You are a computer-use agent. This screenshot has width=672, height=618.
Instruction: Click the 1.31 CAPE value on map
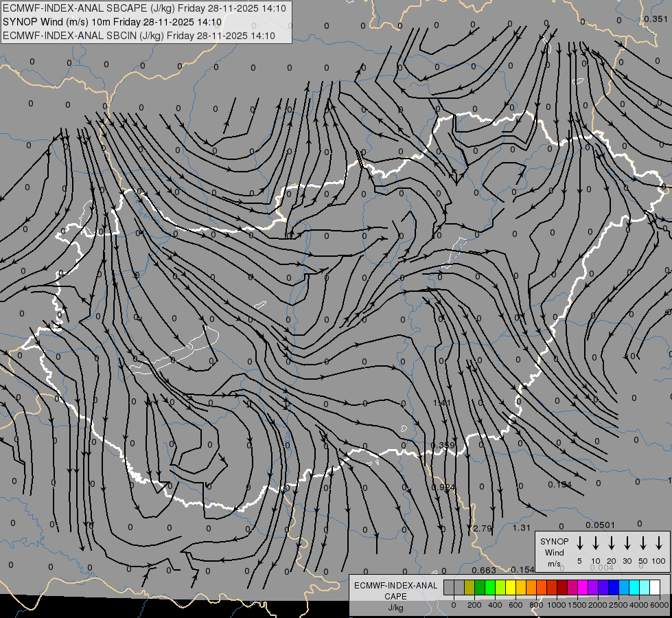coord(522,528)
